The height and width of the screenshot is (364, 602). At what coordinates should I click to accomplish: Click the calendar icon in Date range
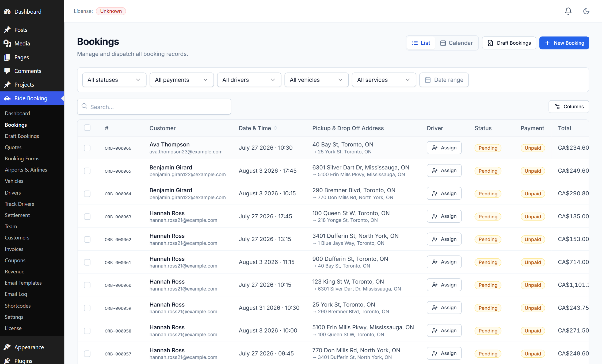[428, 80]
